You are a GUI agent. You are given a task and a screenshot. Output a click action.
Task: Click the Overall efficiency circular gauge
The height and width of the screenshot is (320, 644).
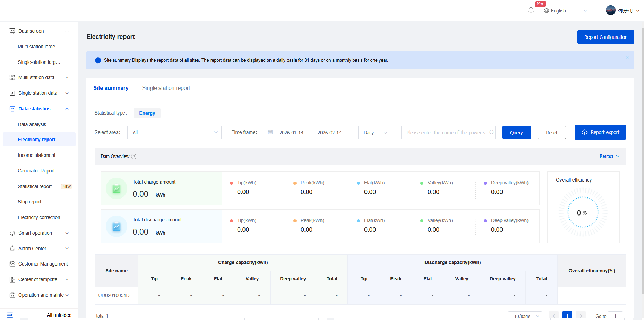pos(583,212)
